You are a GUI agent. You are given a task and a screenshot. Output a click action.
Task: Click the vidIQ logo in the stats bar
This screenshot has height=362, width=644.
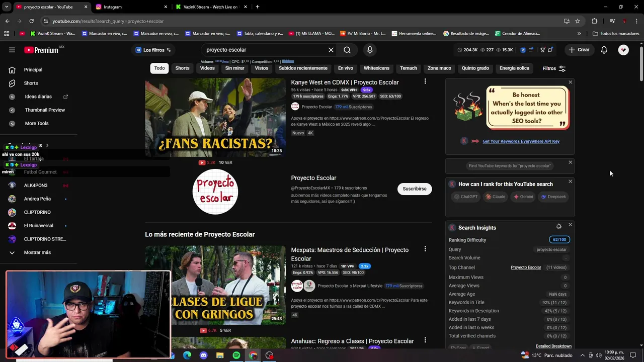(523, 50)
